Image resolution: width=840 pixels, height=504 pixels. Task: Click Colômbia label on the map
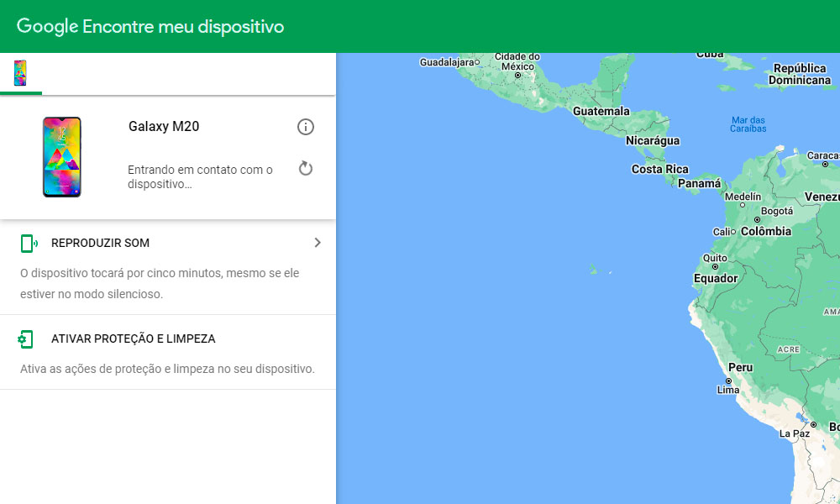[765, 230]
